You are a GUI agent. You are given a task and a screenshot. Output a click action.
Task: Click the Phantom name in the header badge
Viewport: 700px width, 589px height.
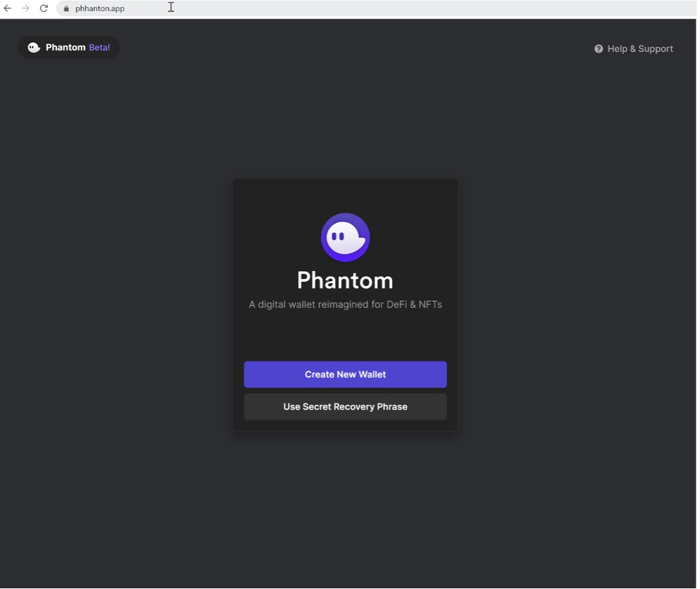click(66, 48)
